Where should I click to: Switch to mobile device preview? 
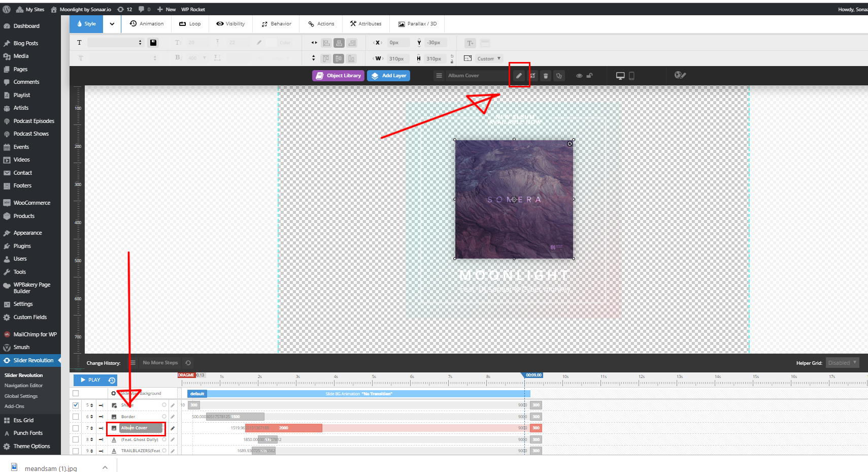click(x=631, y=76)
